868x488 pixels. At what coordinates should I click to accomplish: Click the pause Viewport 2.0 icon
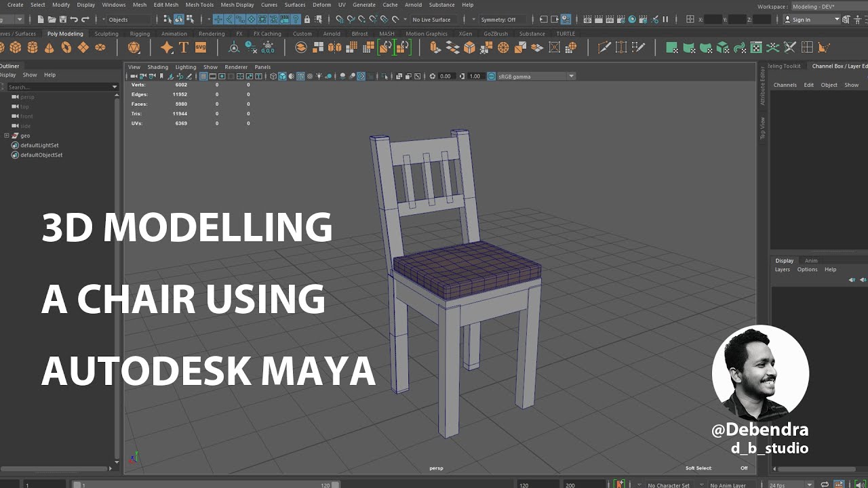665,20
